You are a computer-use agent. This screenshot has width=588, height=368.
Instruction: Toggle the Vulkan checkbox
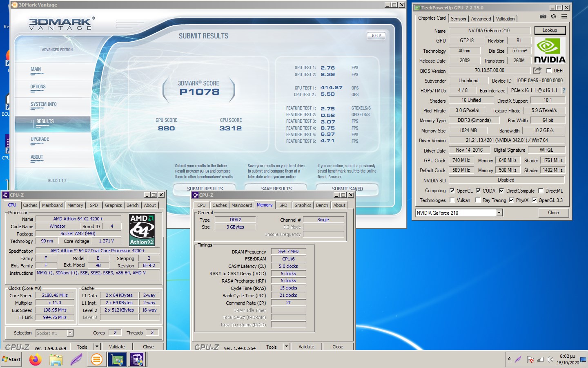click(452, 200)
